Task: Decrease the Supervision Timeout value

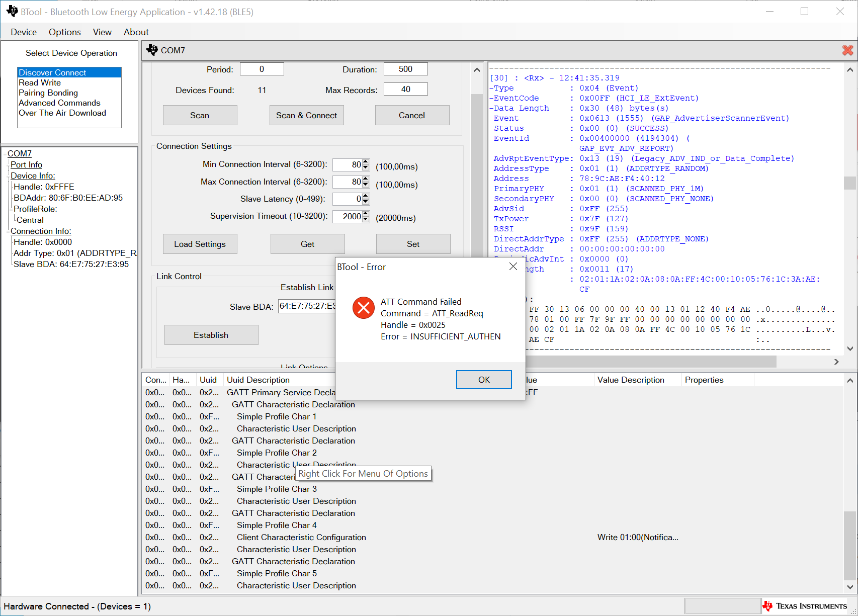Action: (x=366, y=219)
